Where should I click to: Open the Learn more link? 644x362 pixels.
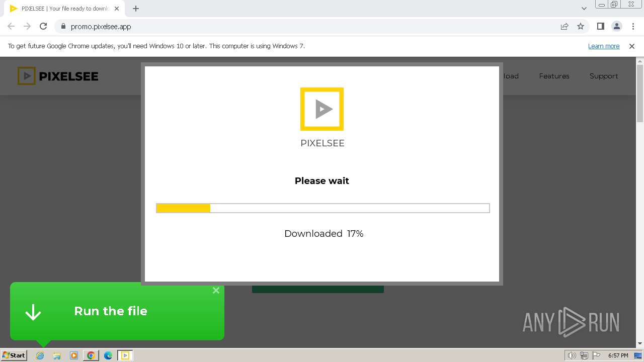click(x=604, y=46)
